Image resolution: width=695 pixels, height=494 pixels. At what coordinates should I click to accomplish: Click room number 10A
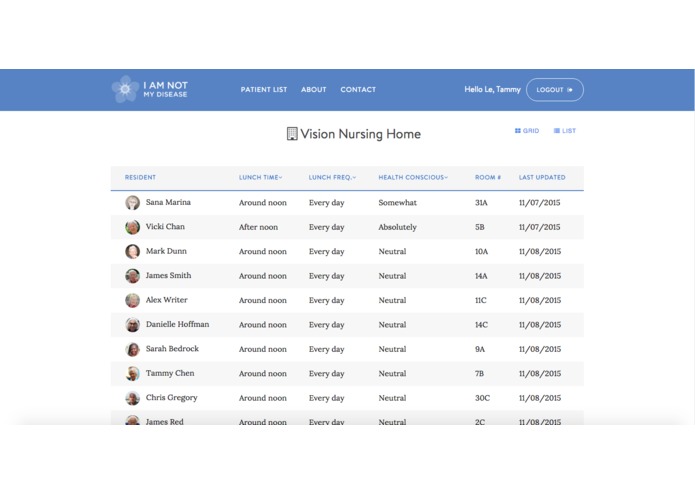[x=481, y=251]
